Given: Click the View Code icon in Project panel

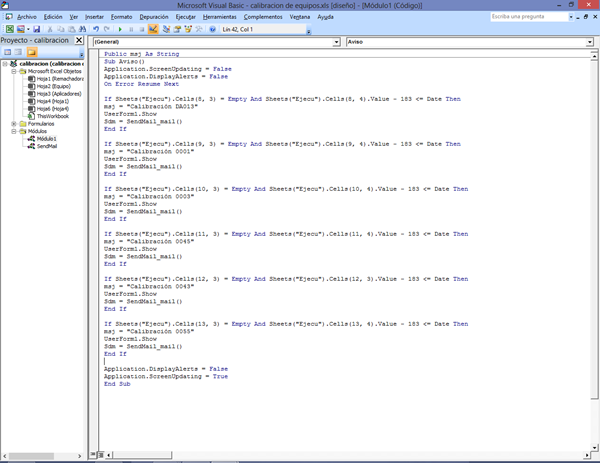Looking at the screenshot, I should point(7,52).
